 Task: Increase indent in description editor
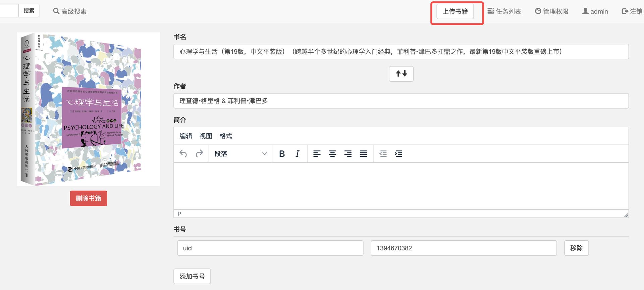[x=398, y=154]
